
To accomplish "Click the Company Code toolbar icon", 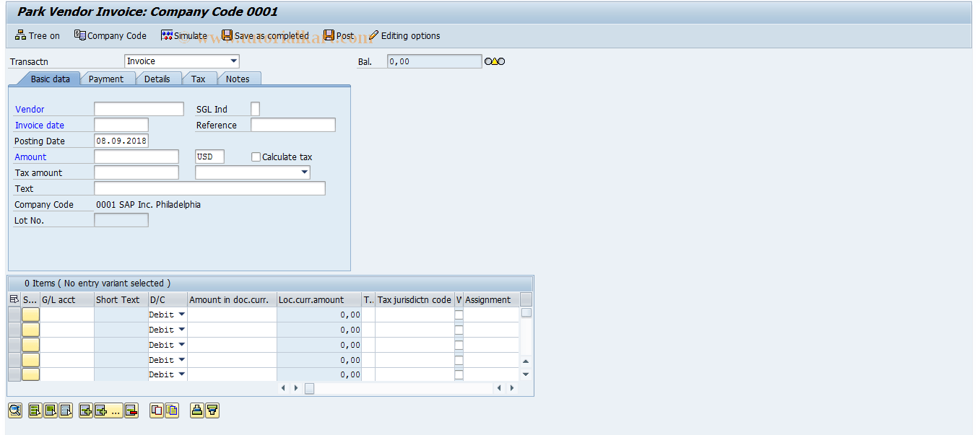I will coord(78,35).
